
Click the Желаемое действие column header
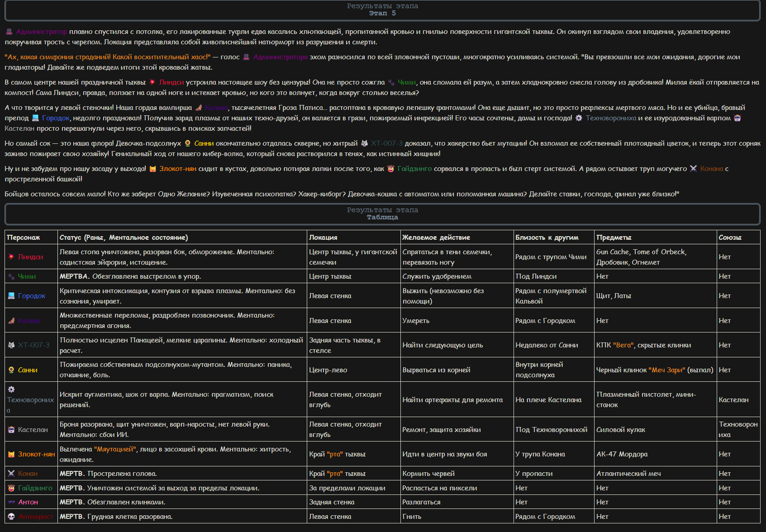pyautogui.click(x=436, y=237)
